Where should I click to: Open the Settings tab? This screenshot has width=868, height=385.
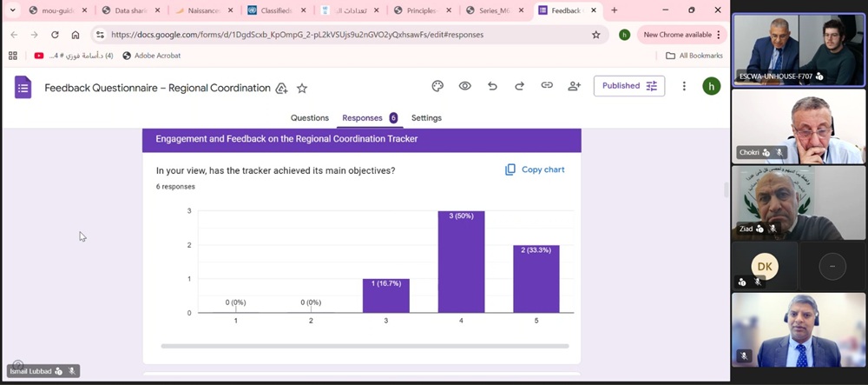pyautogui.click(x=426, y=118)
